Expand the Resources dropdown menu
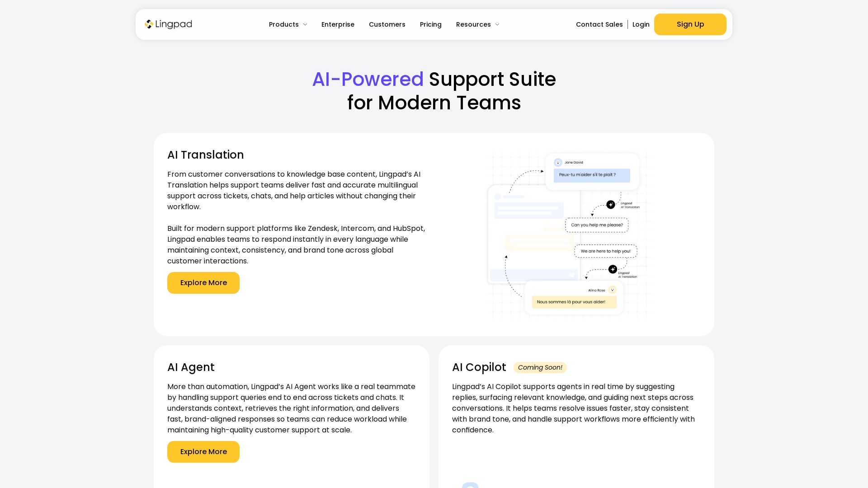This screenshot has width=868, height=488. (478, 24)
